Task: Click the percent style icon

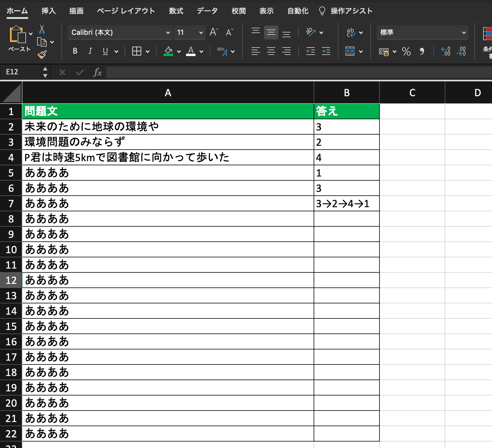Action: [x=406, y=52]
